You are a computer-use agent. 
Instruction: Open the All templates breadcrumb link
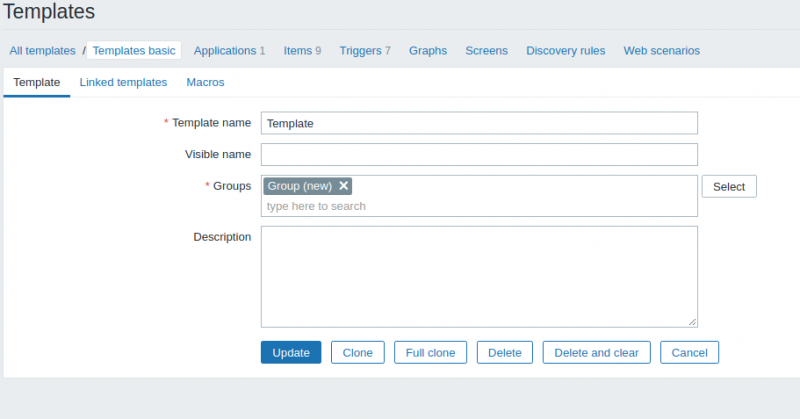[x=42, y=51]
